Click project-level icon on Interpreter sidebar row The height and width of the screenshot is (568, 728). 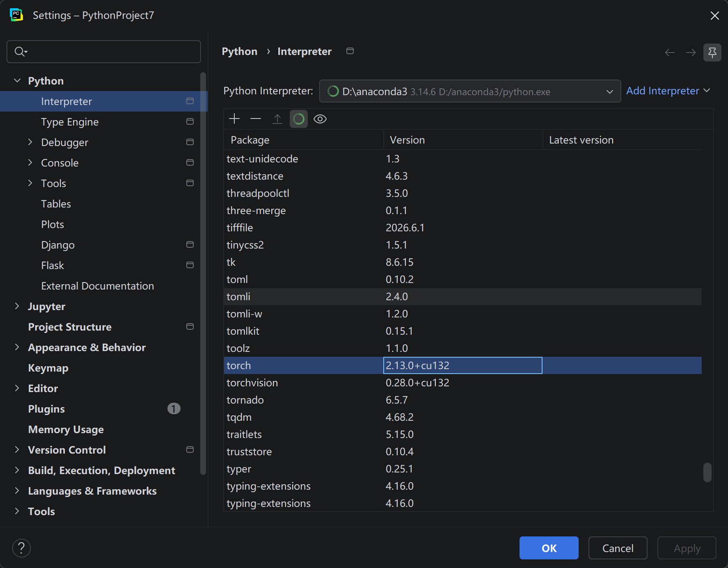190,101
